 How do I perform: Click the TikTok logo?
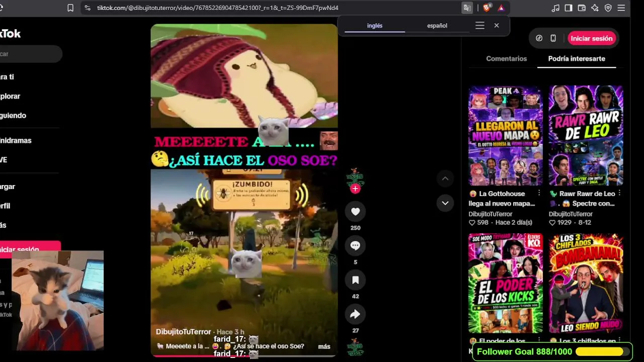click(x=10, y=34)
